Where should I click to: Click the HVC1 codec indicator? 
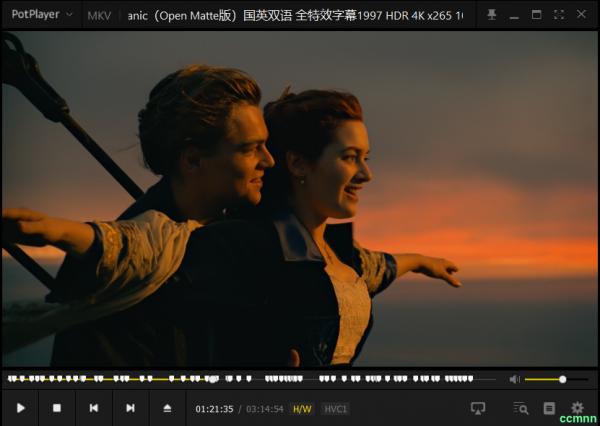tap(336, 409)
